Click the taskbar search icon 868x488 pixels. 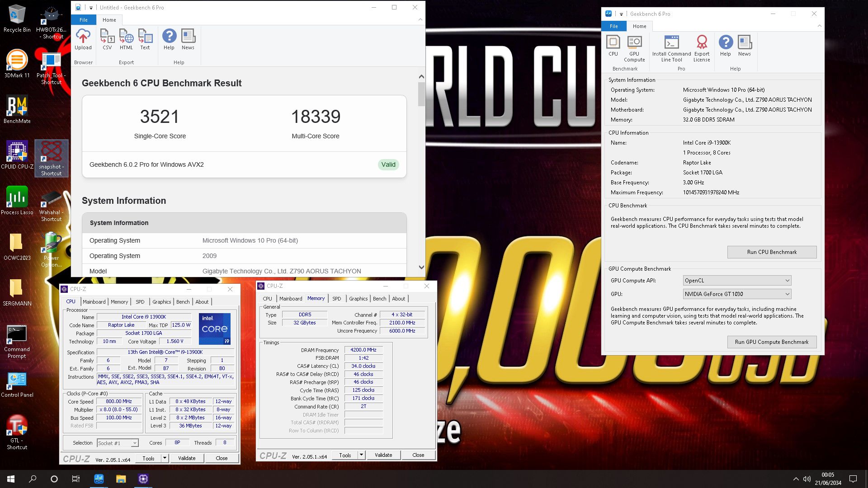pyautogui.click(x=33, y=479)
